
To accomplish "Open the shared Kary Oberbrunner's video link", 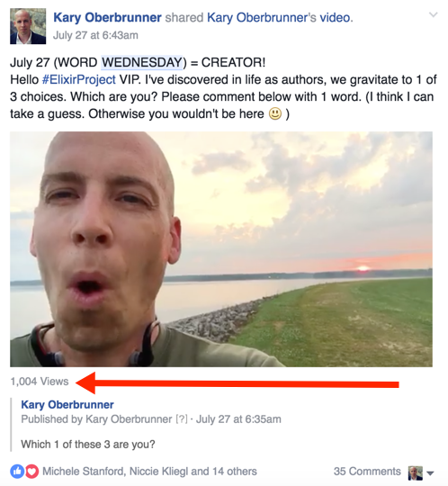I will coord(279,17).
